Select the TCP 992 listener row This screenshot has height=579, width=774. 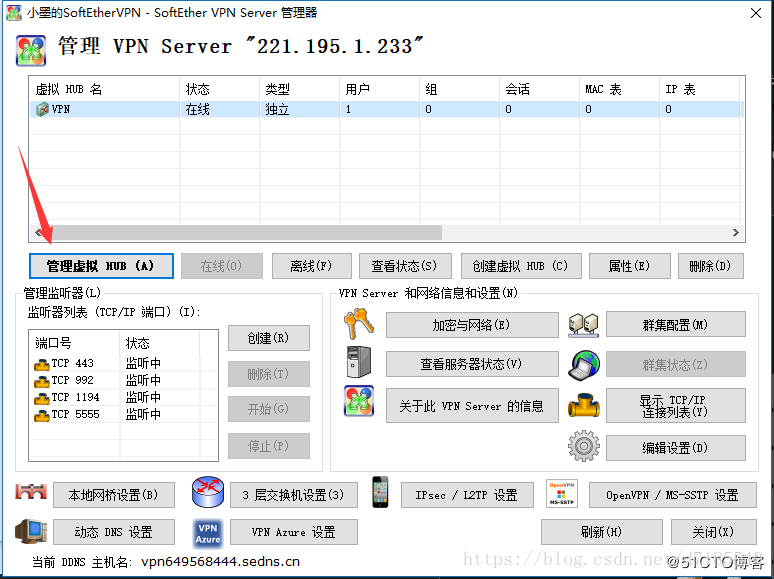(123, 381)
